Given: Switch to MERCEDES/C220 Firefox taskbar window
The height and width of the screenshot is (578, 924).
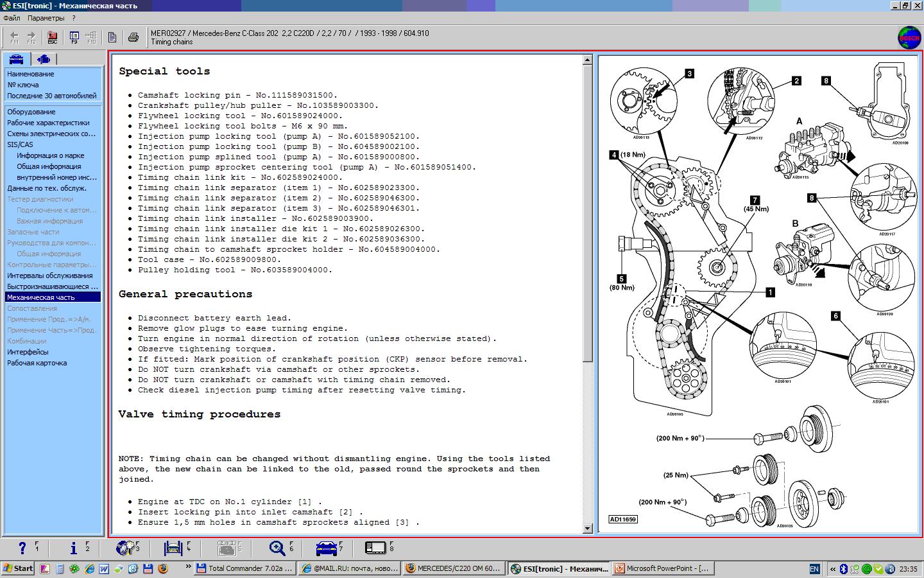Looking at the screenshot, I should [x=454, y=568].
